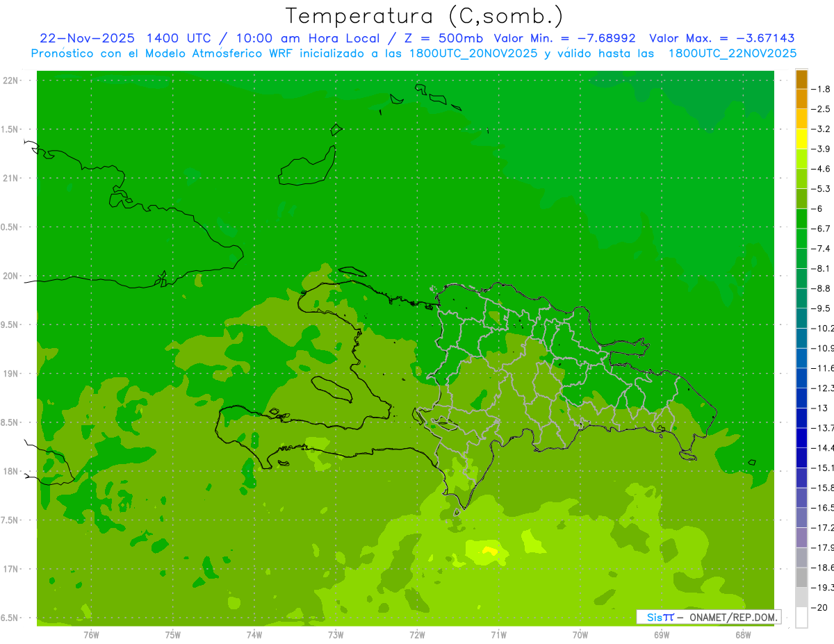This screenshot has height=644, width=834.
Task: Click the 70W longitude axis label
Action: point(580,635)
